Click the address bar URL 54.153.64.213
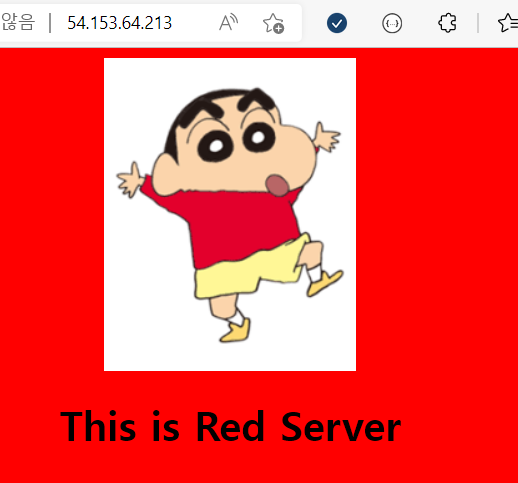Screen dimensions: 518x483 point(119,23)
